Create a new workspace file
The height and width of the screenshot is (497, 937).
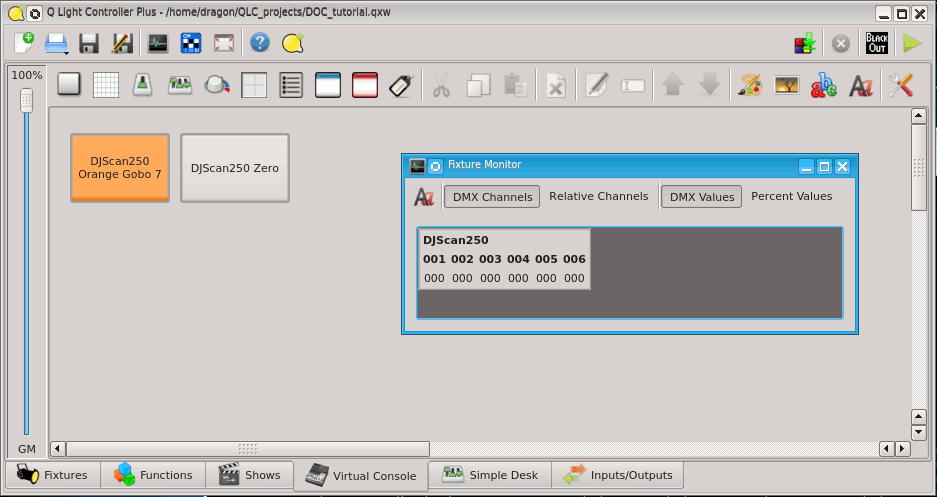pyautogui.click(x=24, y=43)
